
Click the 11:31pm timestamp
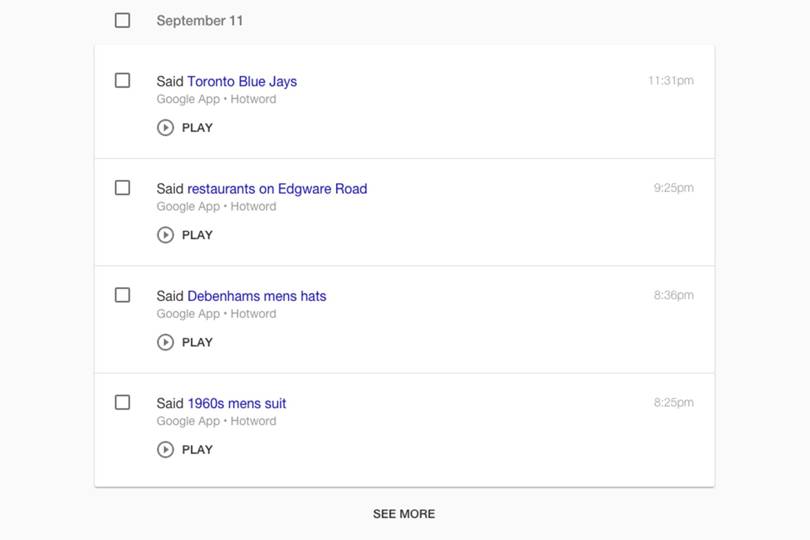(670, 81)
